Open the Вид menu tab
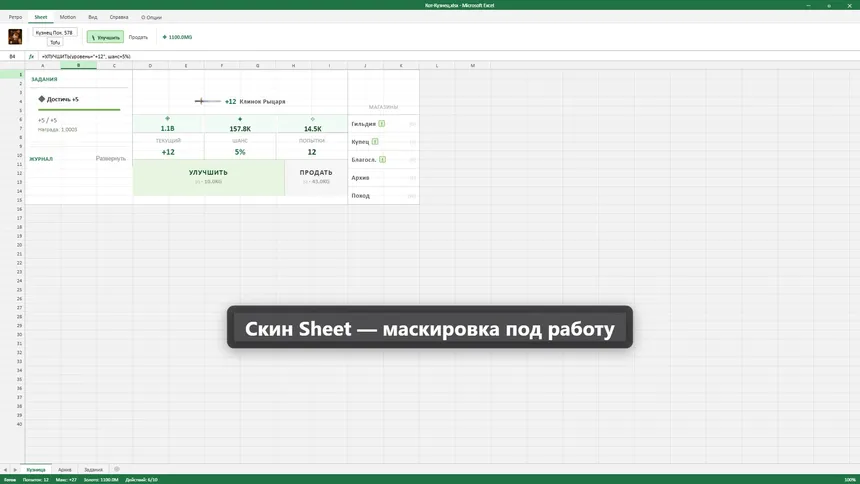The width and height of the screenshot is (860, 484). coord(93,17)
